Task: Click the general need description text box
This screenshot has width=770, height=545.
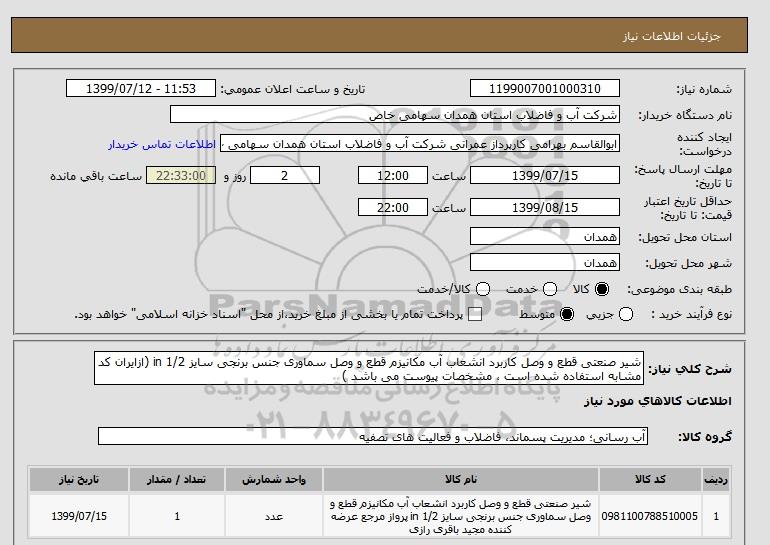Action: (x=369, y=368)
